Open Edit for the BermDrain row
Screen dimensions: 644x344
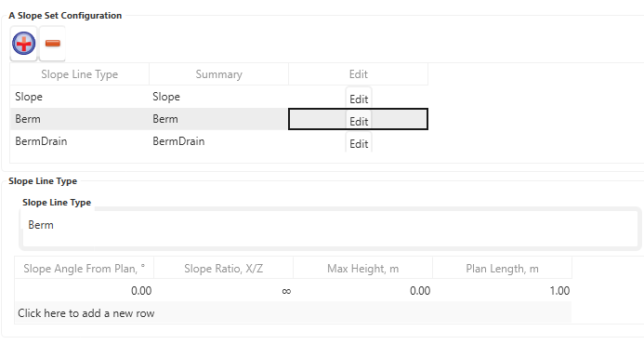click(359, 143)
